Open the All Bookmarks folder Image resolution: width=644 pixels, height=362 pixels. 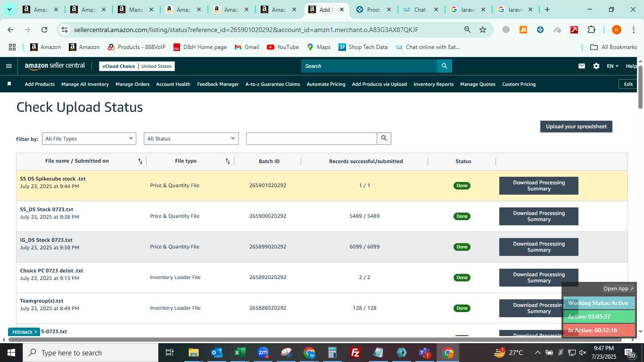614,47
